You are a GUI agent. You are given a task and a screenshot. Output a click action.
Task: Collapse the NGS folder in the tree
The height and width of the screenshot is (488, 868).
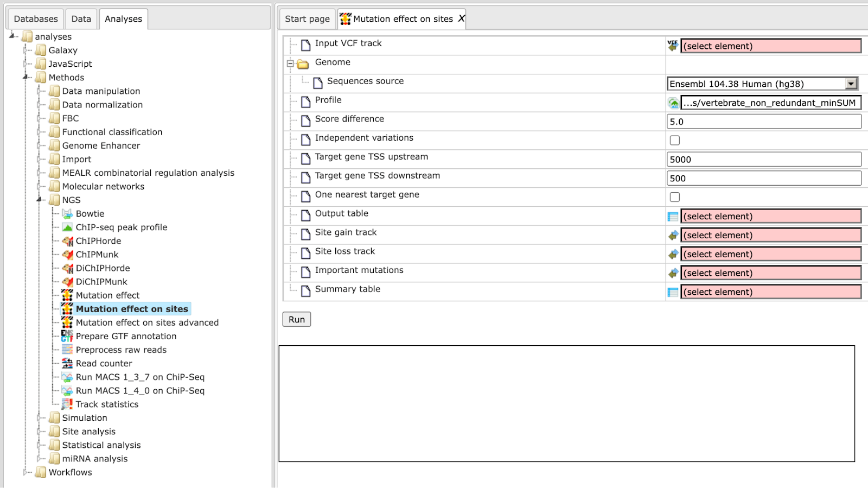[x=39, y=200]
